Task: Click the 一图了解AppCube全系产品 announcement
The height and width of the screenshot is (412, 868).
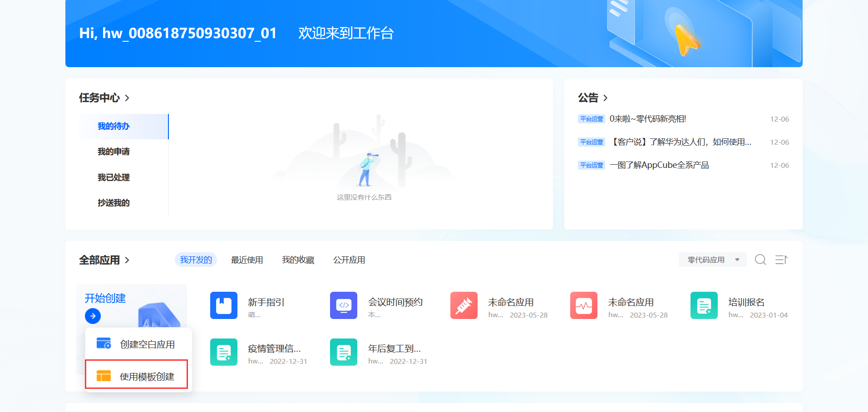Action: point(660,165)
